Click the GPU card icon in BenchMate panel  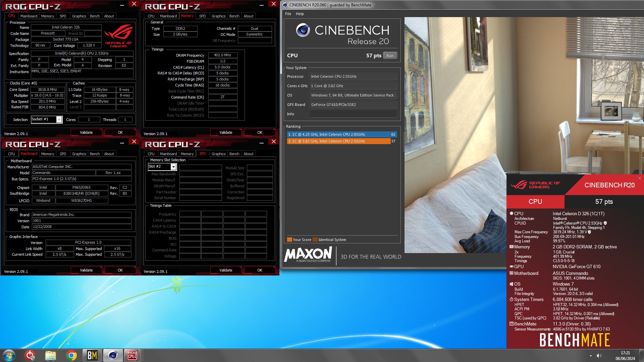512,266
